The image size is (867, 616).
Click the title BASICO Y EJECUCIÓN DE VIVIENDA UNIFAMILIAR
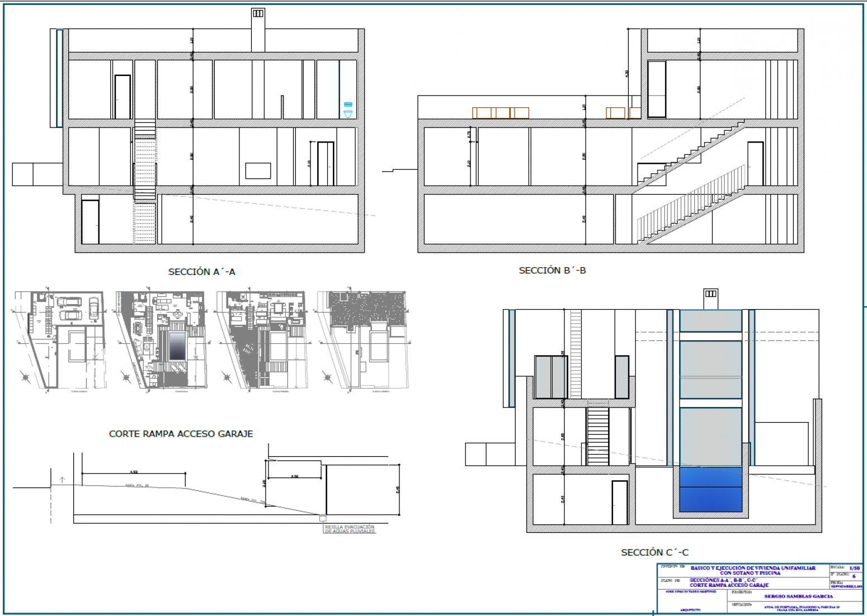[x=753, y=568]
